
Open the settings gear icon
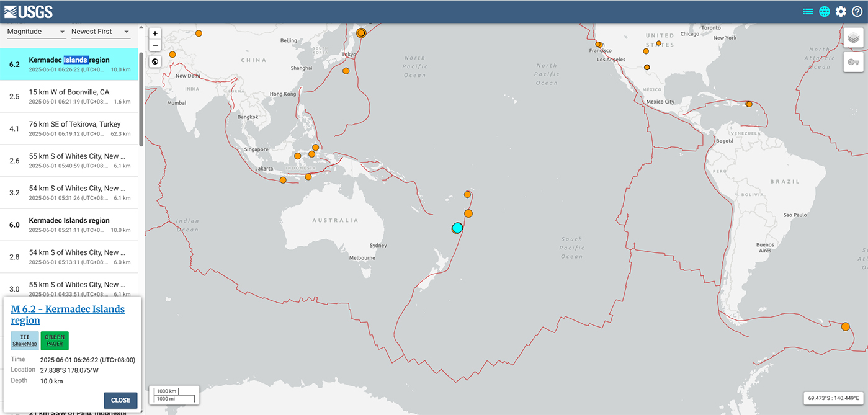[x=841, y=11]
